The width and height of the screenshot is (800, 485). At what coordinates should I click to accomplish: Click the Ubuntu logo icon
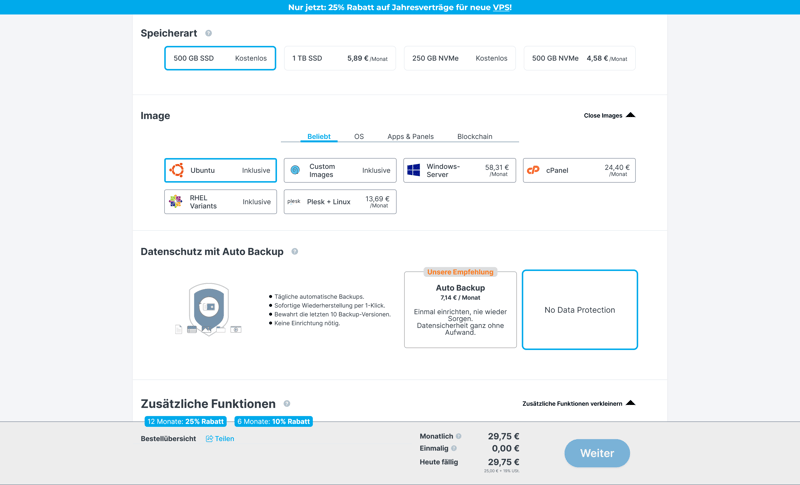click(177, 170)
